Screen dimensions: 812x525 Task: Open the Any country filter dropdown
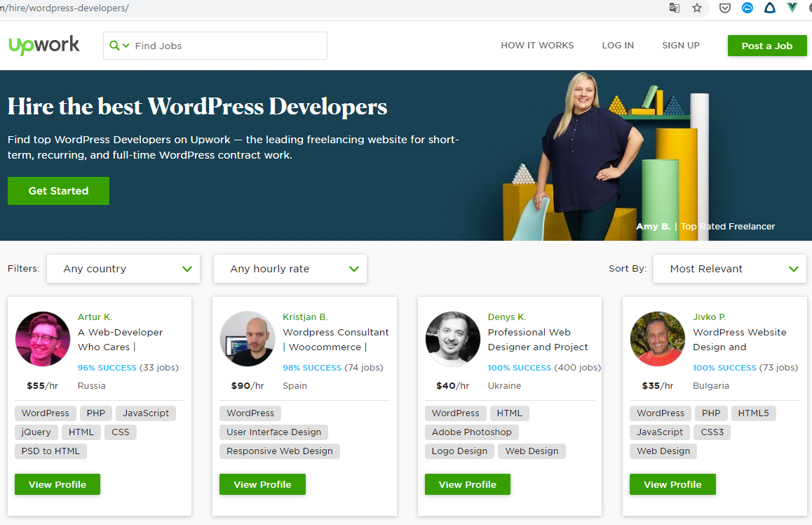point(123,268)
